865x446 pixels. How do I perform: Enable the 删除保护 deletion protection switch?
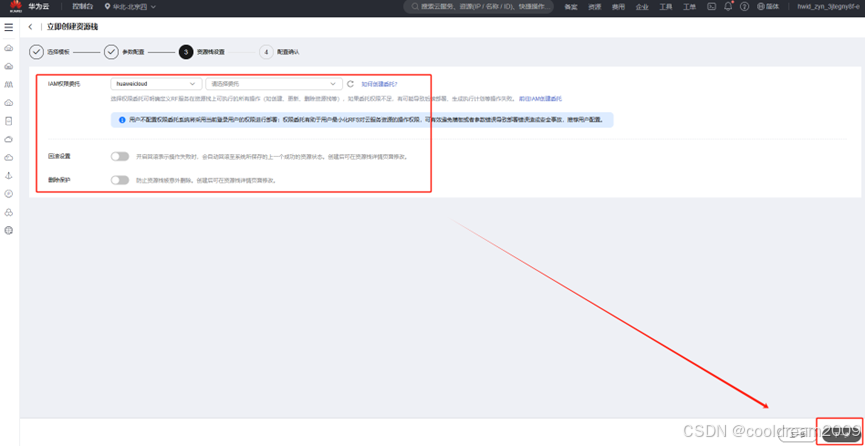click(120, 180)
